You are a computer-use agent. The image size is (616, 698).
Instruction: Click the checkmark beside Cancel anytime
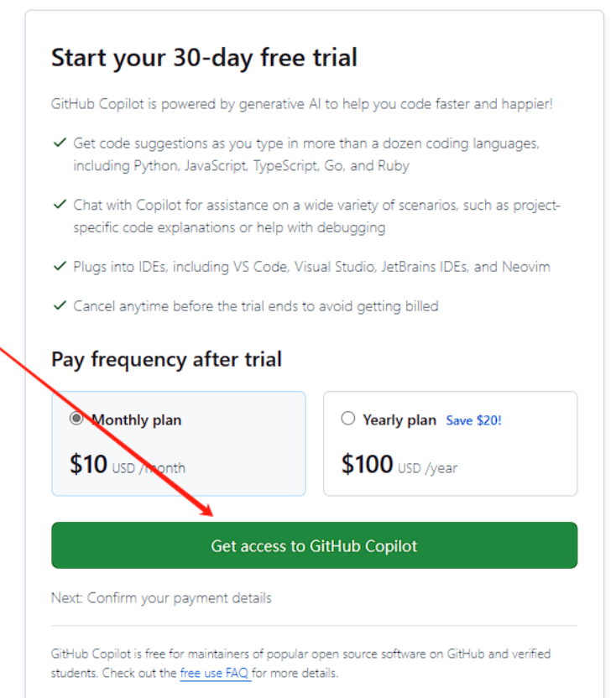click(60, 306)
